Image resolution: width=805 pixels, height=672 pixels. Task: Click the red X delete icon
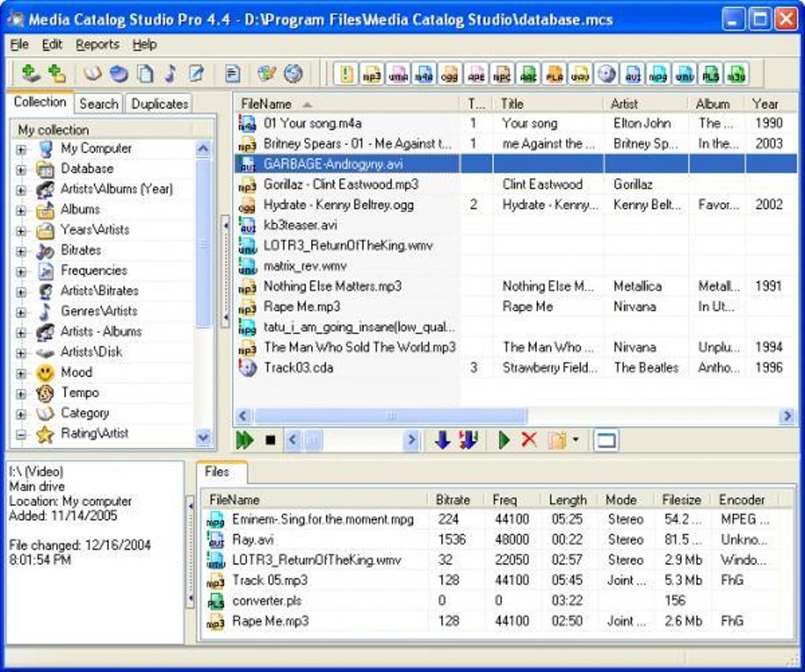point(529,440)
